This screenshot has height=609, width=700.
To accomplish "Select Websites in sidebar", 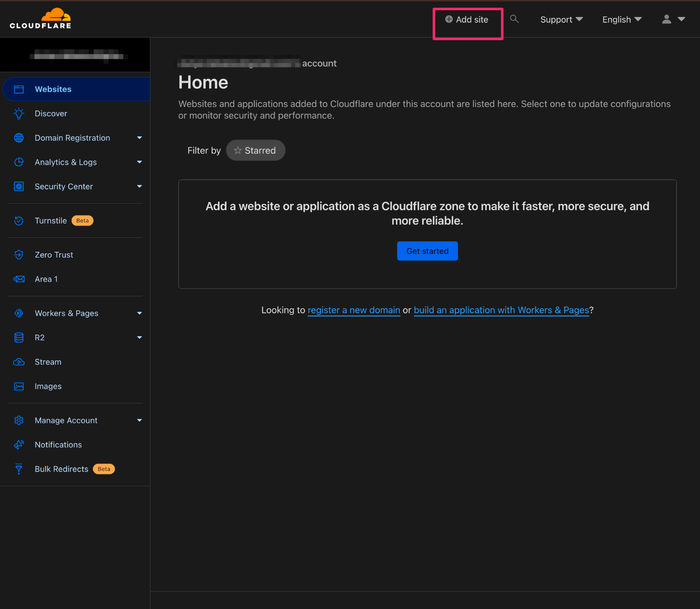I will 76,89.
